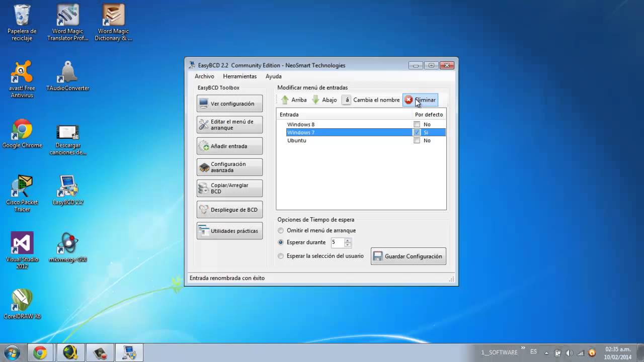
Task: Open the taskbar clock and date
Action: (618, 353)
